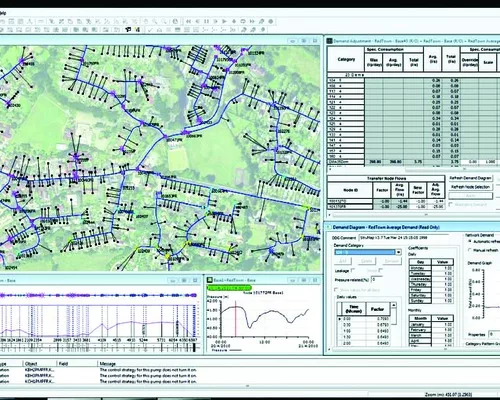Click the Factor column header in Daily values

378,309
